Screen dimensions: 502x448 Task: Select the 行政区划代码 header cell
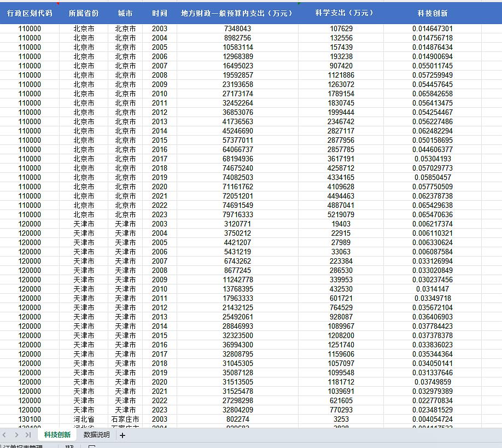[30, 13]
